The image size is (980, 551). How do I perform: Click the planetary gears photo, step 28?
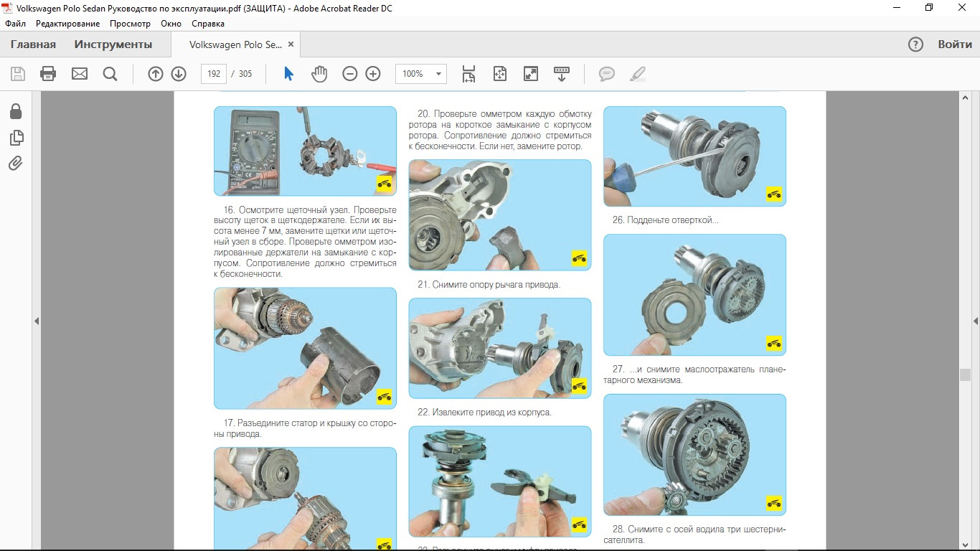coord(694,455)
